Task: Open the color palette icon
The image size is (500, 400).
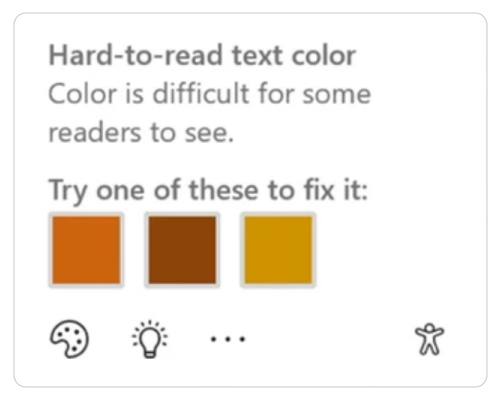Action: (69, 339)
